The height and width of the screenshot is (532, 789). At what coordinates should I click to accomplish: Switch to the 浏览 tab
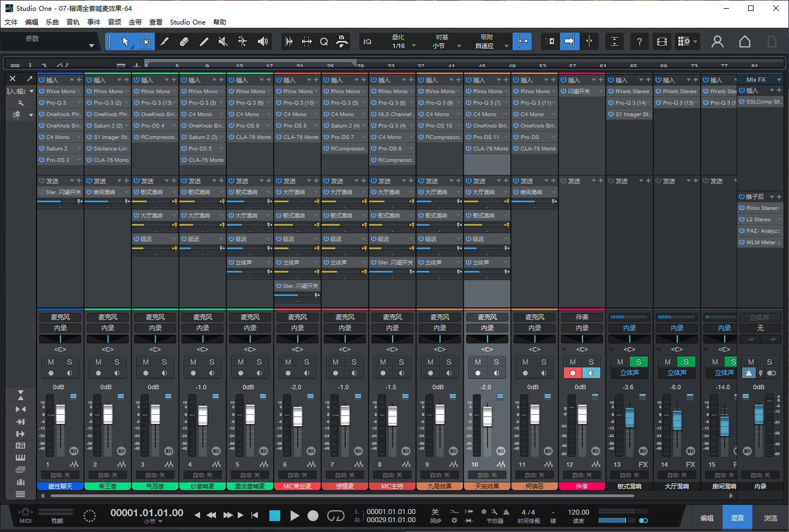[x=770, y=518]
